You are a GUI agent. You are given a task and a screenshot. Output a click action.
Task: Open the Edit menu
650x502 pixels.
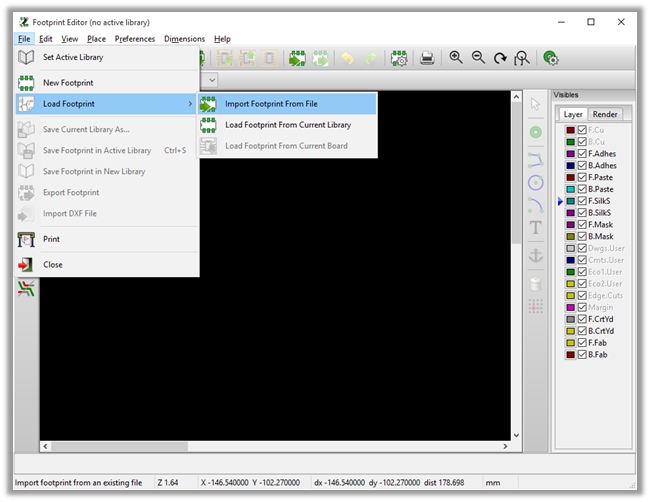[x=46, y=39]
